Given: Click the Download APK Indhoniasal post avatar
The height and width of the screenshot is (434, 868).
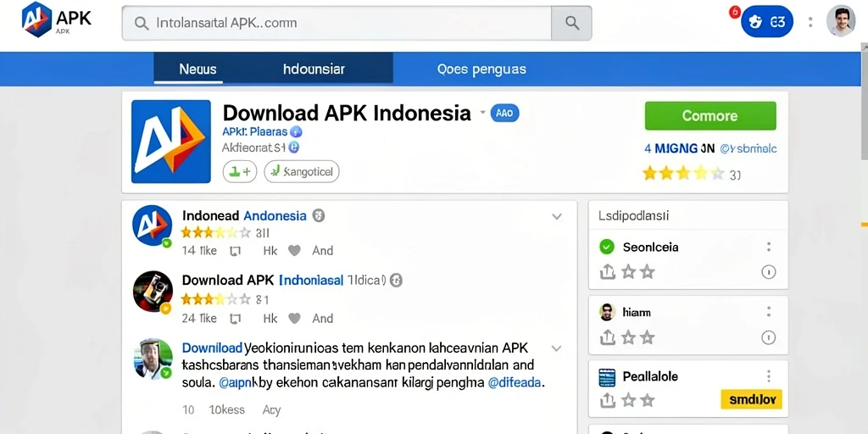Looking at the screenshot, I should (x=153, y=292).
